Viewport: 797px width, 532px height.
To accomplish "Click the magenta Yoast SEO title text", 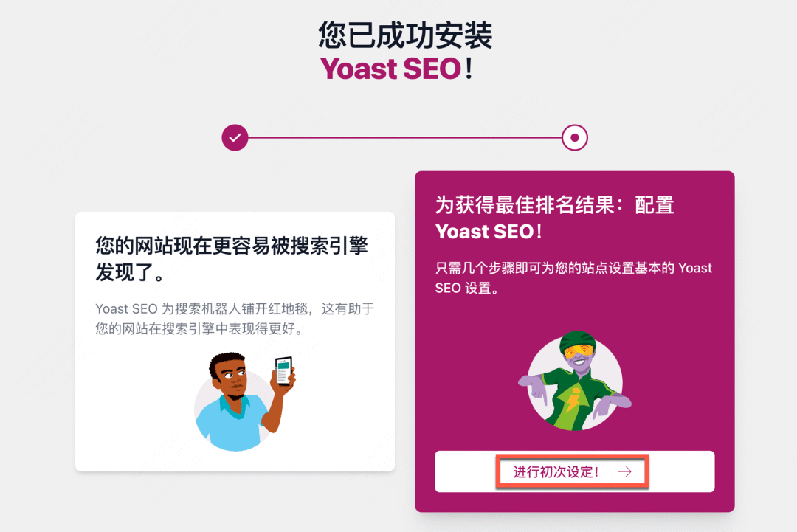I will (x=390, y=69).
